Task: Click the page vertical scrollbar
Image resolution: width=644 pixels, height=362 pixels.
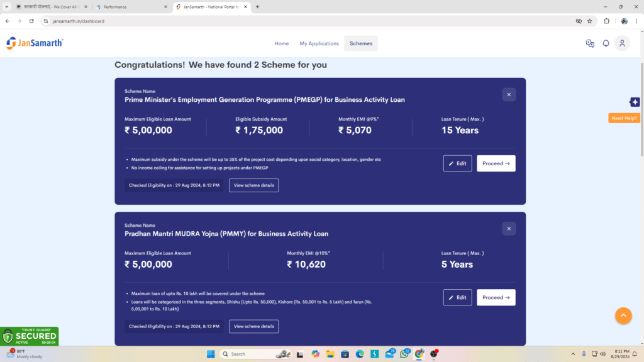Action: click(x=641, y=109)
